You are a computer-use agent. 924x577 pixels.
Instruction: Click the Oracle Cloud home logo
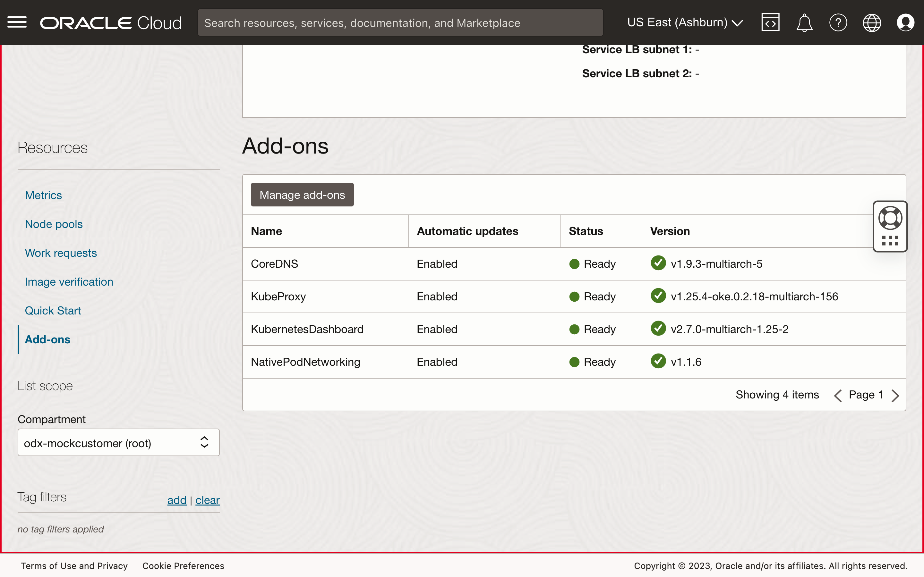pos(110,22)
